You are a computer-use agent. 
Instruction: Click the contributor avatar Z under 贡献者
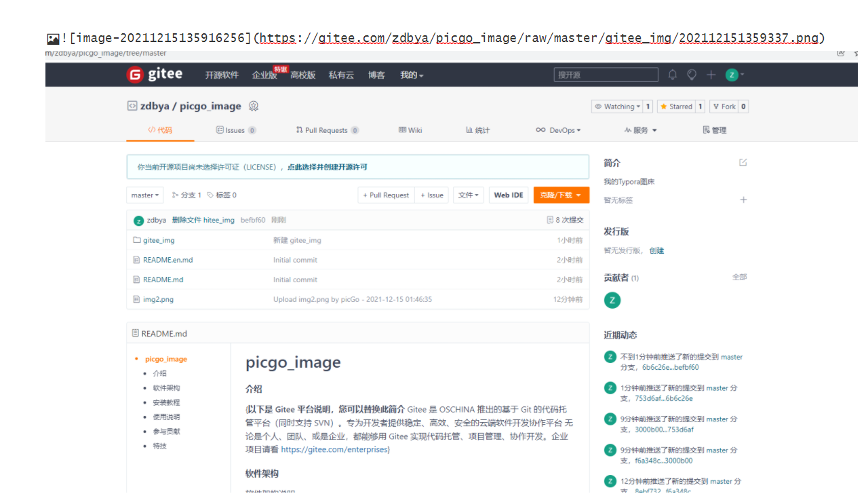coord(612,300)
